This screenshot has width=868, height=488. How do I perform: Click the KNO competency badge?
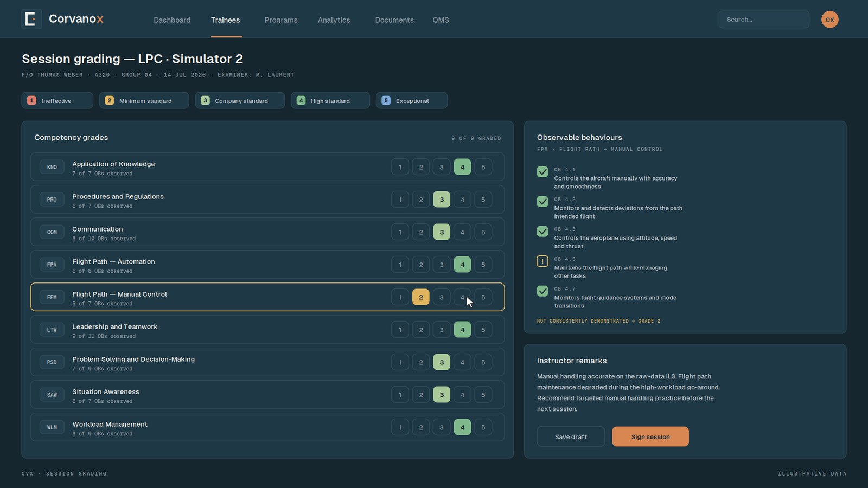point(52,167)
